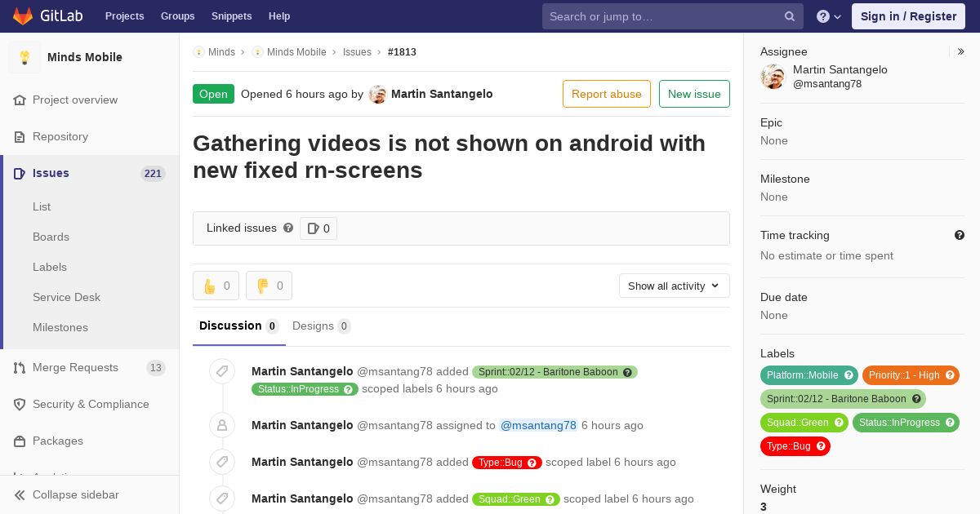Give a thumbs up reaction

[216, 286]
